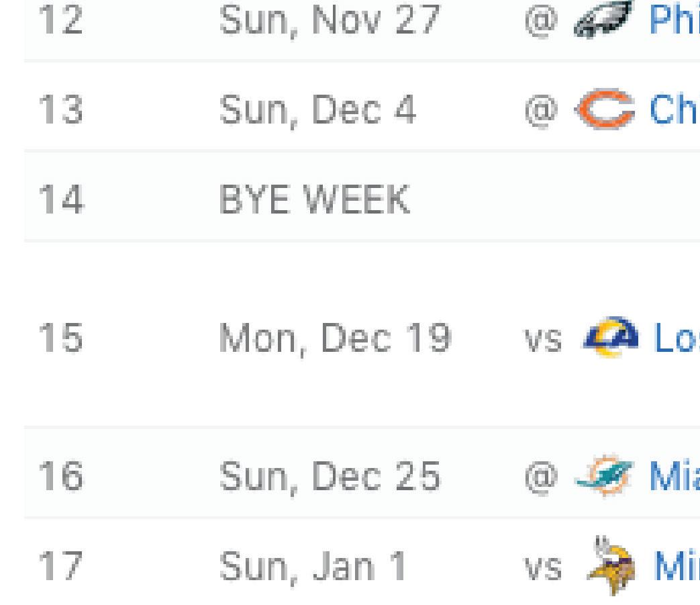The image size is (700, 605).
Task: Click the Los Angeles Rams logo
Action: (x=611, y=338)
